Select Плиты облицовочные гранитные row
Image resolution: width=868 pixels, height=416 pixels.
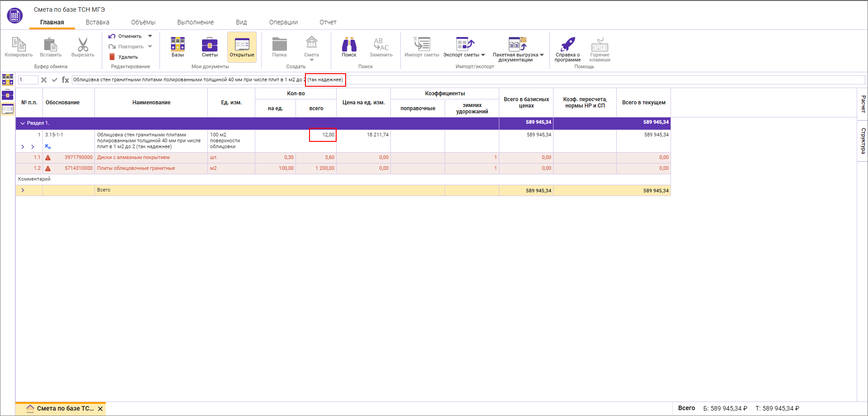click(343, 168)
